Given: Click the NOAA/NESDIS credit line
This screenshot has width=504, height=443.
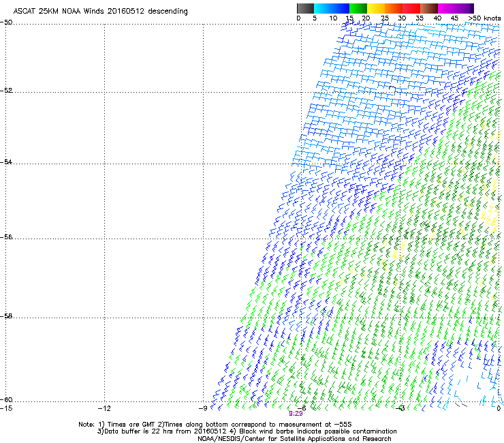Looking at the screenshot, I should [x=294, y=439].
